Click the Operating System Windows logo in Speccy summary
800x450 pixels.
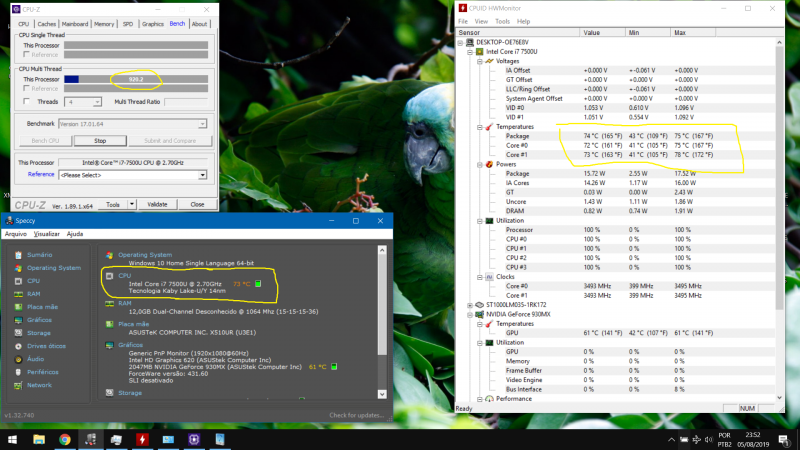pyautogui.click(x=109, y=255)
